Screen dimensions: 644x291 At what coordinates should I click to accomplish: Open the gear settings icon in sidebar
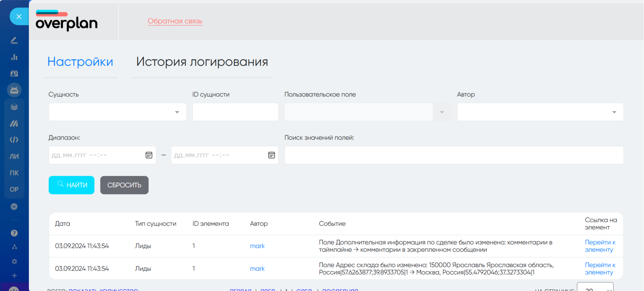(14, 261)
